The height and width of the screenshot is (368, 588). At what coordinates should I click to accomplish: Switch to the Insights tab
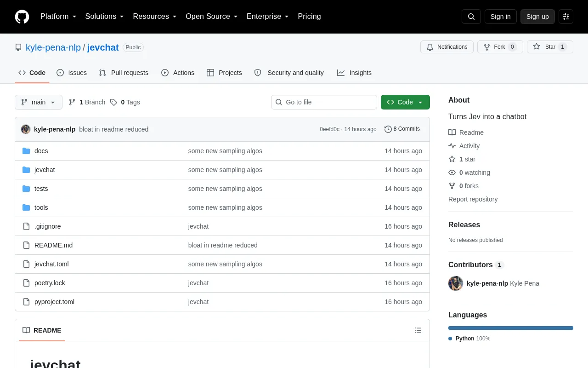[354, 73]
